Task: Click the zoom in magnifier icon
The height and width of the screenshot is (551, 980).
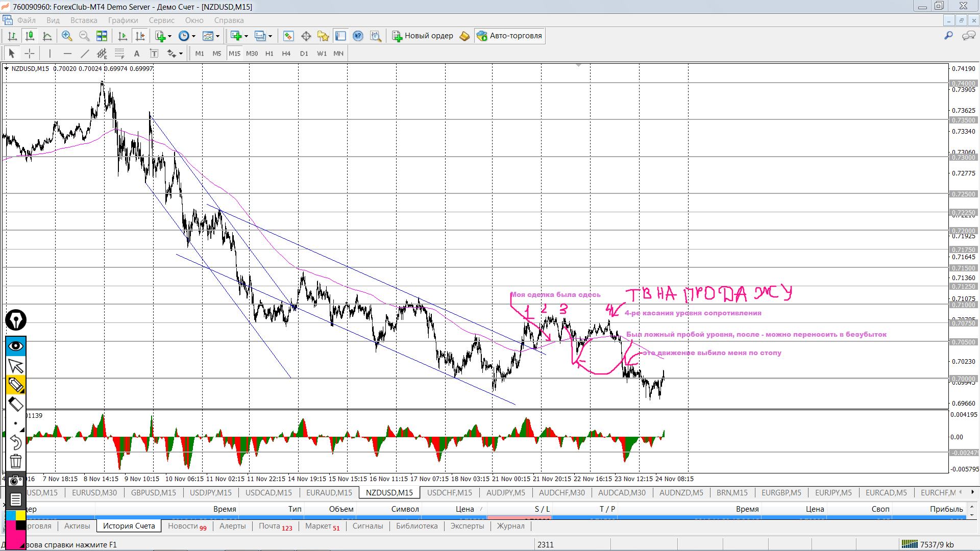Action: click(66, 36)
